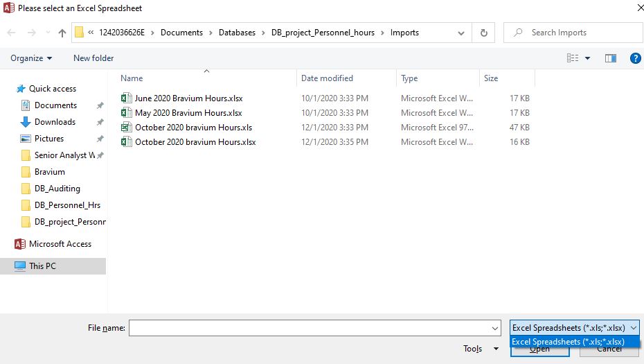Click Excel icon of October 2020 .xls file
This screenshot has height=364, width=644.
click(127, 127)
